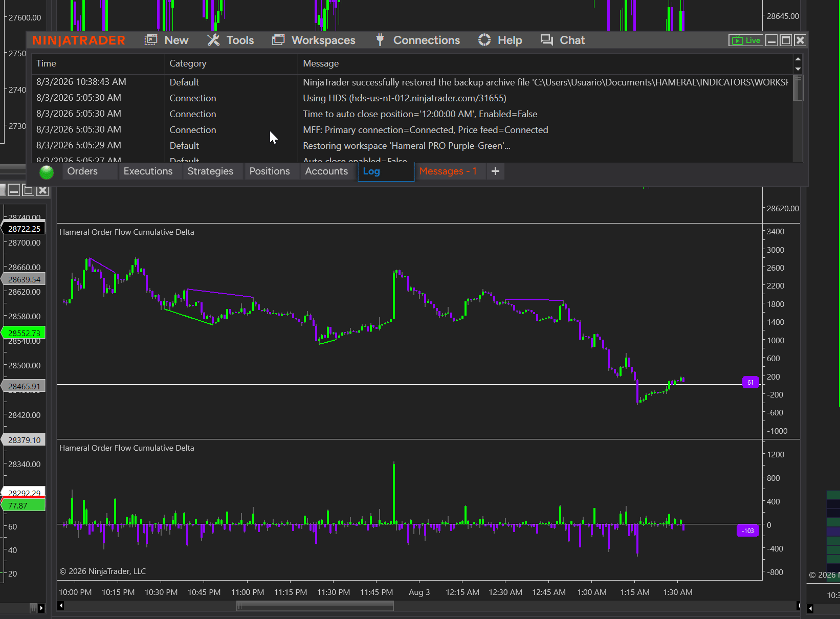Select the 'Using HDS' connection log row

[x=412, y=98]
